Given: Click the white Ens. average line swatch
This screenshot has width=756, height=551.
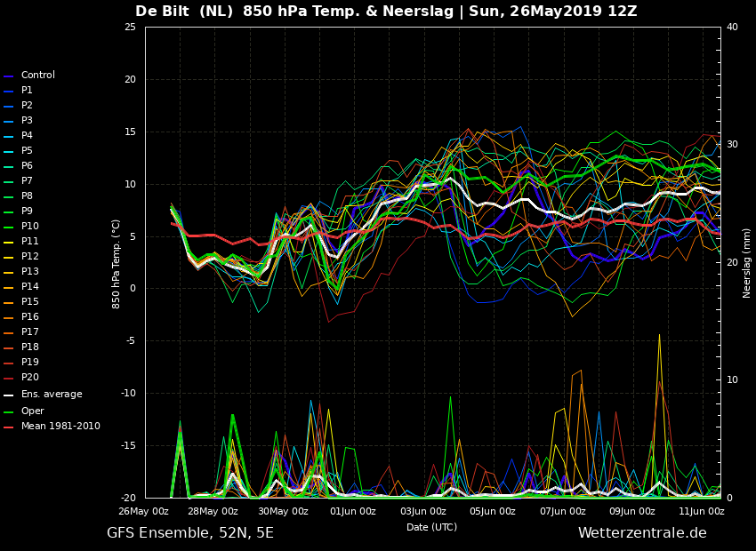Looking at the screenshot, I should pyautogui.click(x=9, y=395).
